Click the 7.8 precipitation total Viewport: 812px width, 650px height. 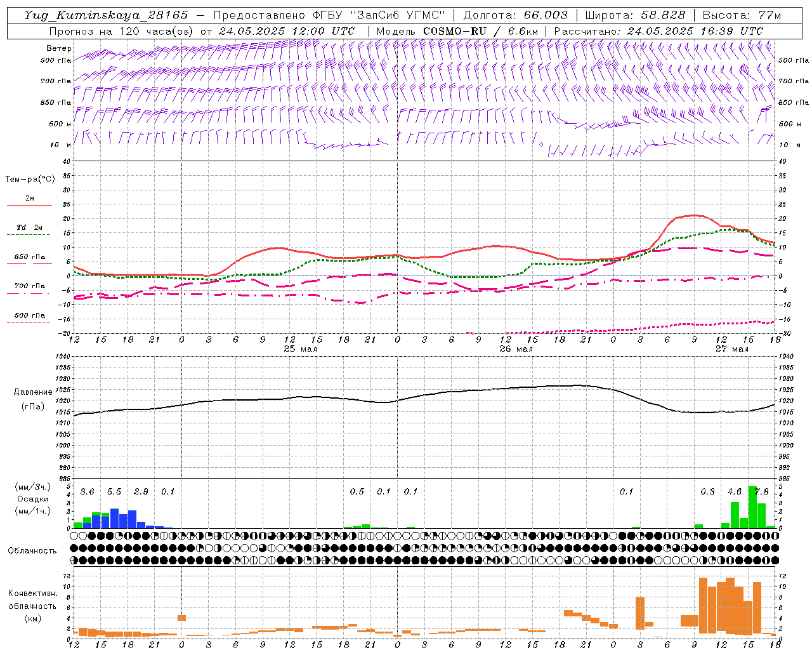point(761,492)
